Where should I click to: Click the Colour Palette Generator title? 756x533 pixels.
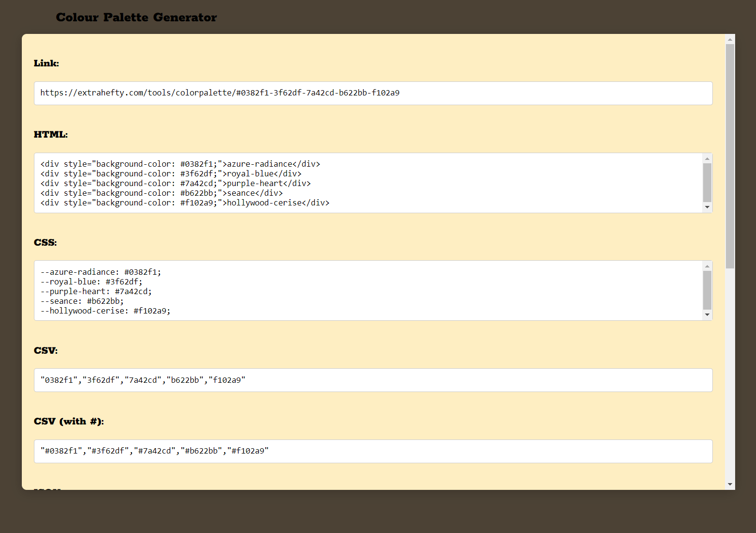[136, 17]
